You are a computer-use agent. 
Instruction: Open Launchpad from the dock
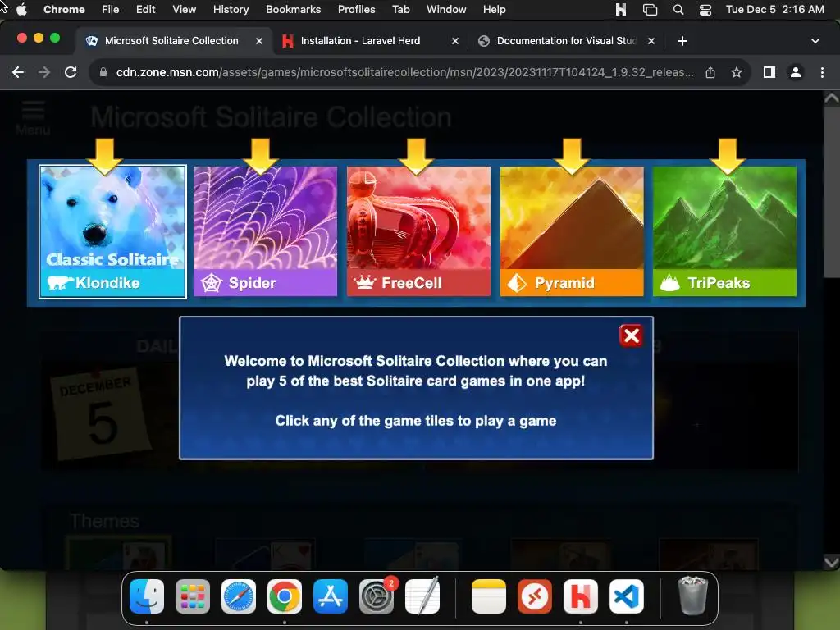[x=193, y=596]
